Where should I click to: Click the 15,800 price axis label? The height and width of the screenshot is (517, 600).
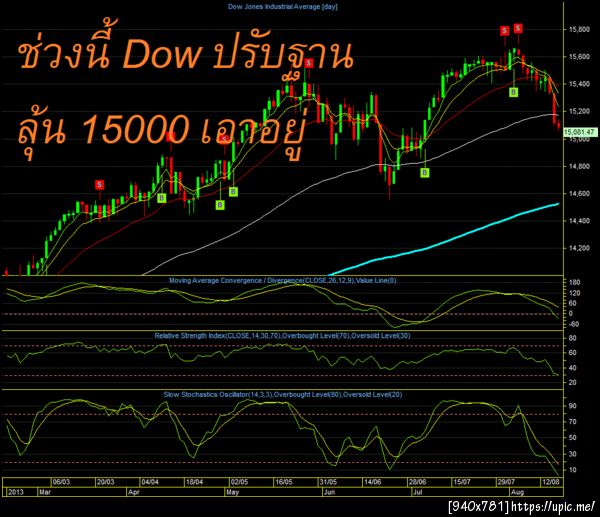pos(579,29)
